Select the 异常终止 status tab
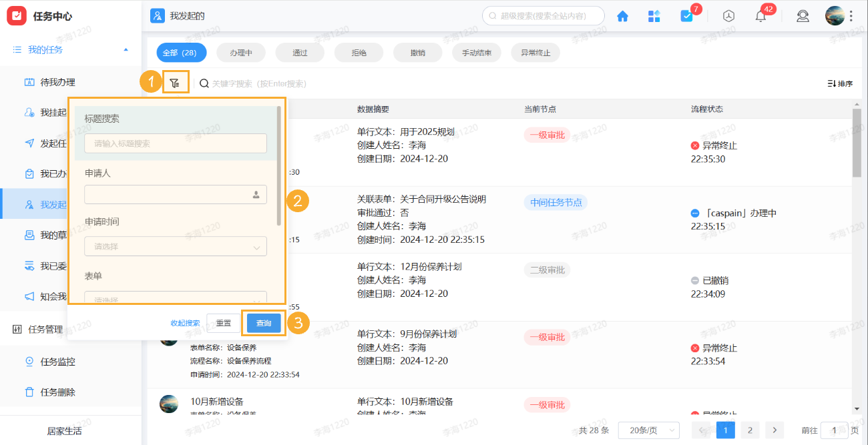 pyautogui.click(x=535, y=51)
